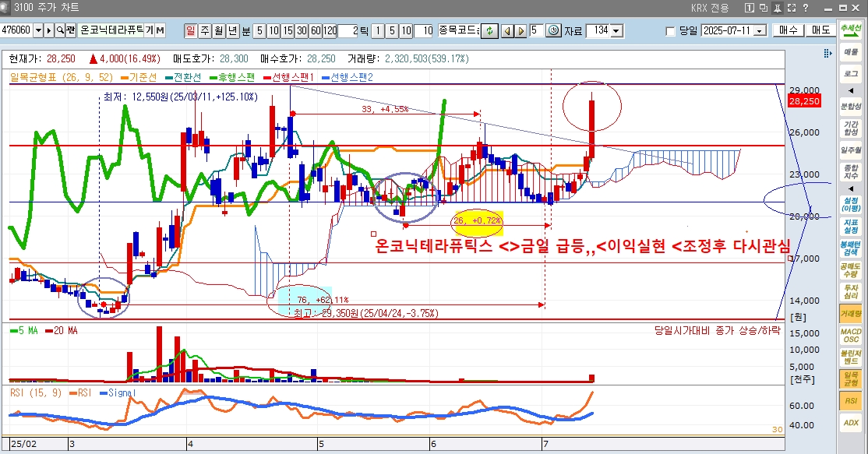Open the 자료 134 dropdown
The width and height of the screenshot is (868, 454).
tap(616, 31)
